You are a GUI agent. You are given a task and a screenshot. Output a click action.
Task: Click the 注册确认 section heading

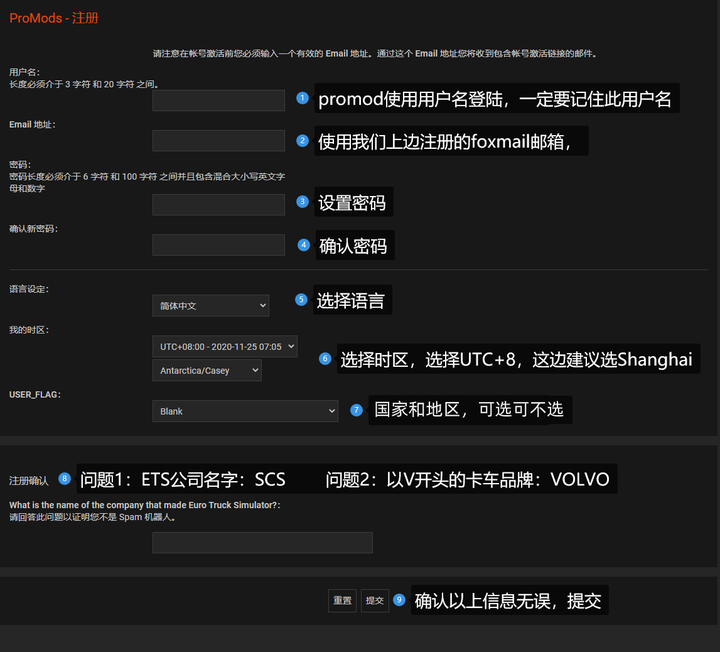(29, 481)
